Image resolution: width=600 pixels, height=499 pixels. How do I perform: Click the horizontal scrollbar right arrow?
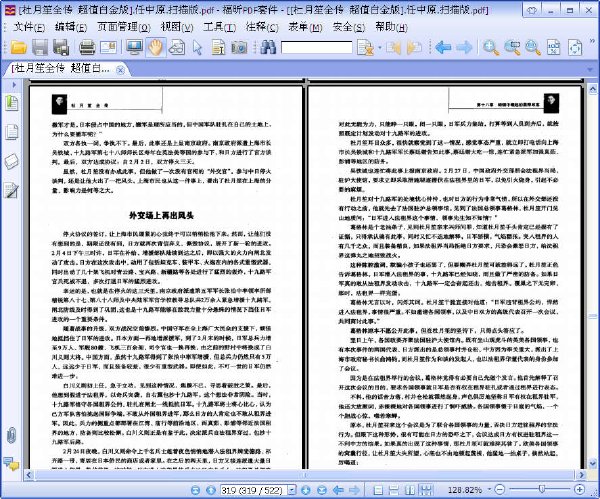coord(582,475)
